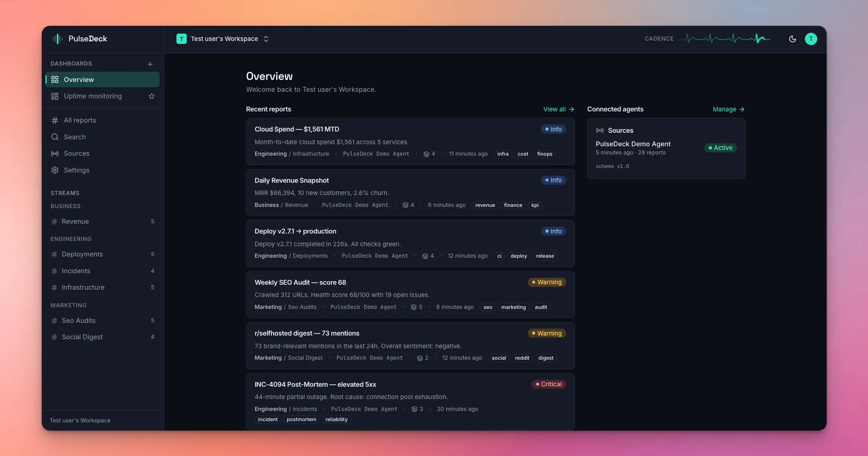Click the release tag
Viewport: 868px width, 456px height.
tap(545, 256)
